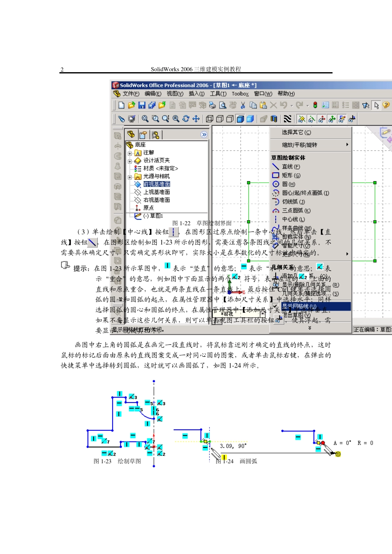Click the Paste clipboard icon
Screen dimensions: 392x554
[263, 105]
